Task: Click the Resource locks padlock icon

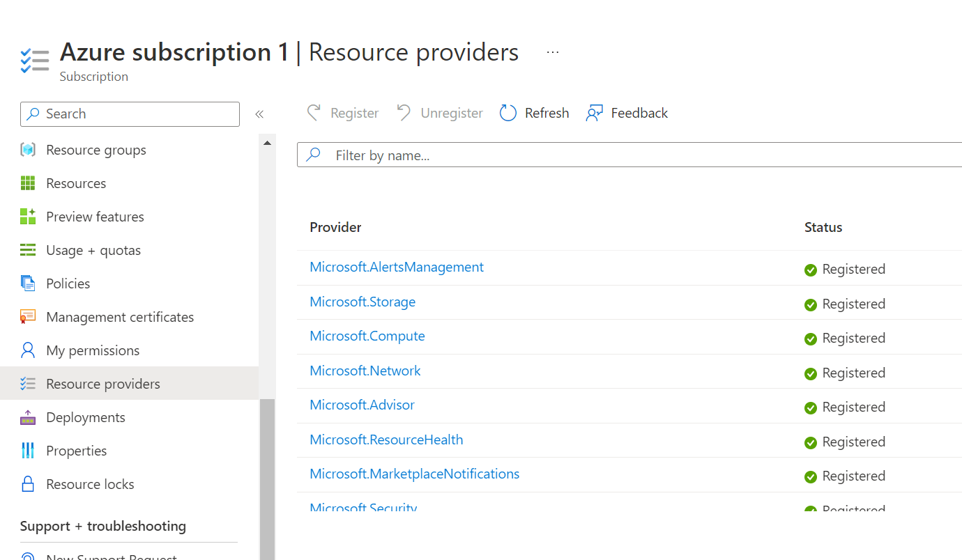Action: point(28,484)
